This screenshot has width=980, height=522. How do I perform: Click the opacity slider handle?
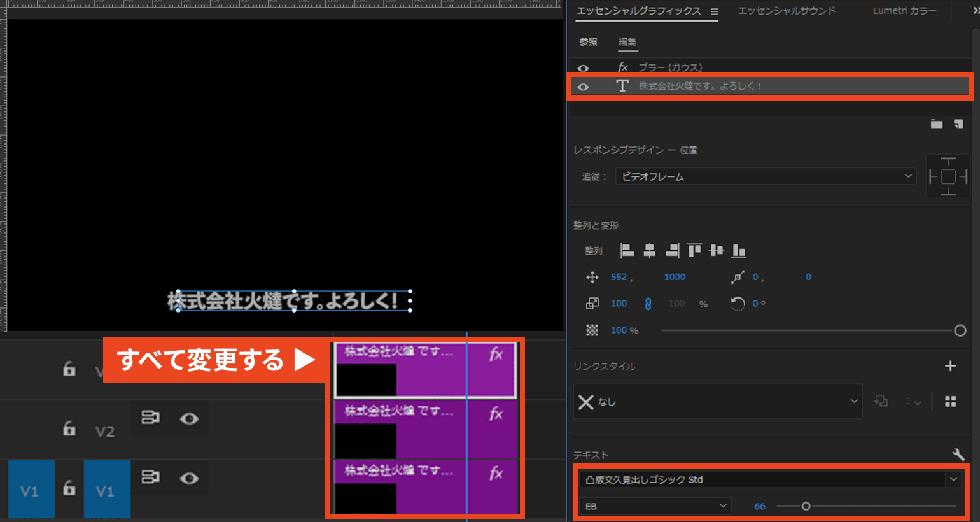click(x=960, y=330)
